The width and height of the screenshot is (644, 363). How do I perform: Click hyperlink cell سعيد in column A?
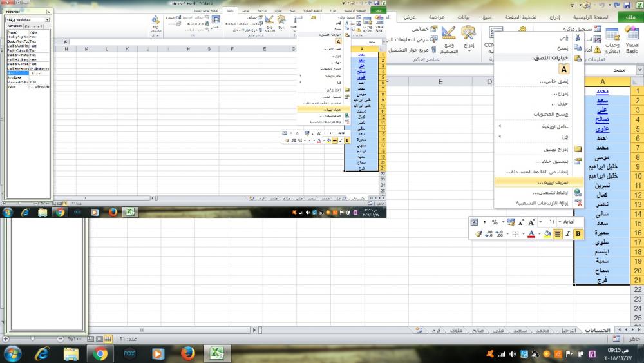[602, 101]
